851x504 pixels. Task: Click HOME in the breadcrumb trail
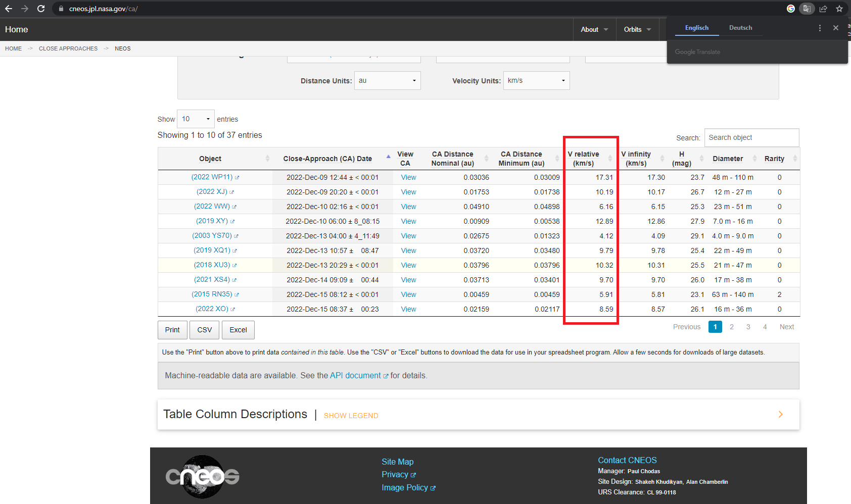coord(13,48)
